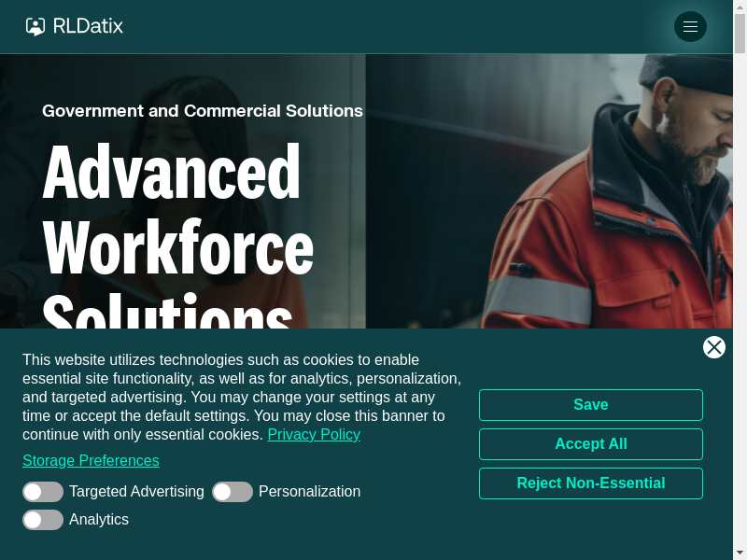Click the RLDatix logo

click(x=75, y=26)
